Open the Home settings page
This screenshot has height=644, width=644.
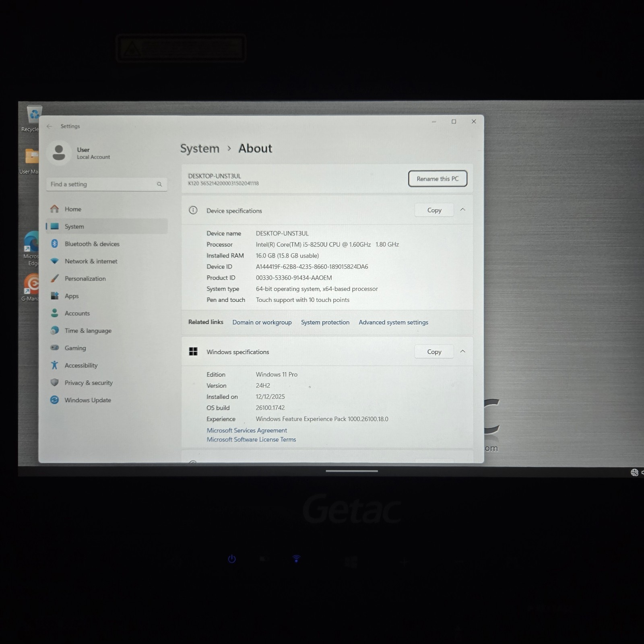click(x=107, y=209)
